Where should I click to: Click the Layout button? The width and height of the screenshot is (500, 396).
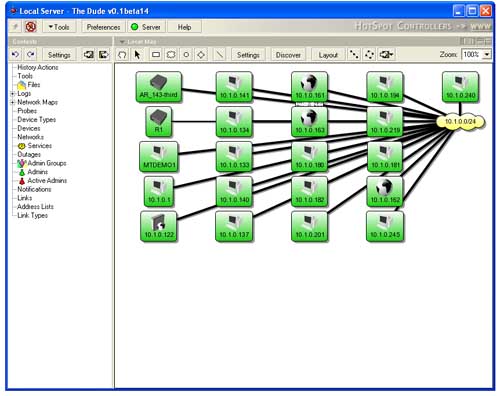328,55
